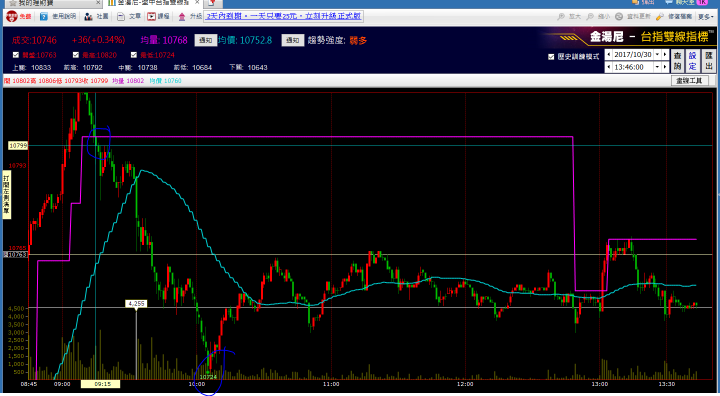The width and height of the screenshot is (720, 396).
Task: Click the 升級 upgrade icon
Action: coord(182,17)
